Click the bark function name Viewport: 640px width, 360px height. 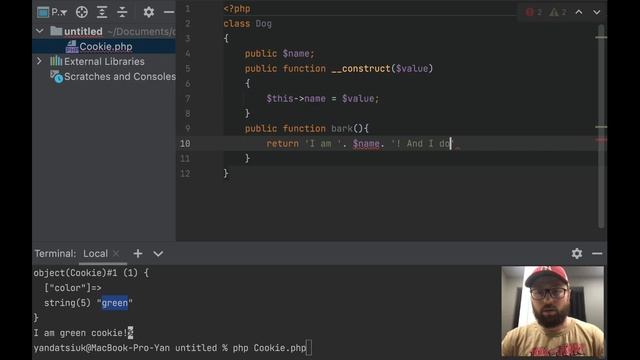click(x=342, y=129)
